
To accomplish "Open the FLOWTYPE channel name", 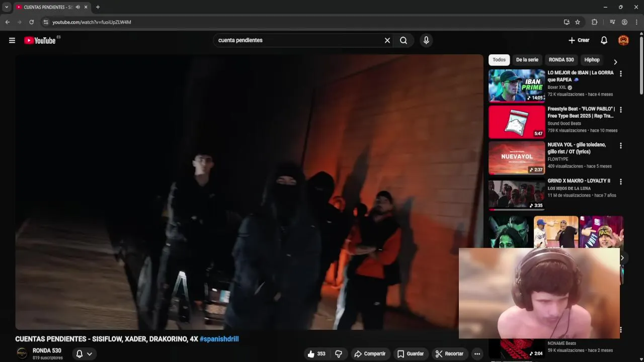I will (x=558, y=159).
